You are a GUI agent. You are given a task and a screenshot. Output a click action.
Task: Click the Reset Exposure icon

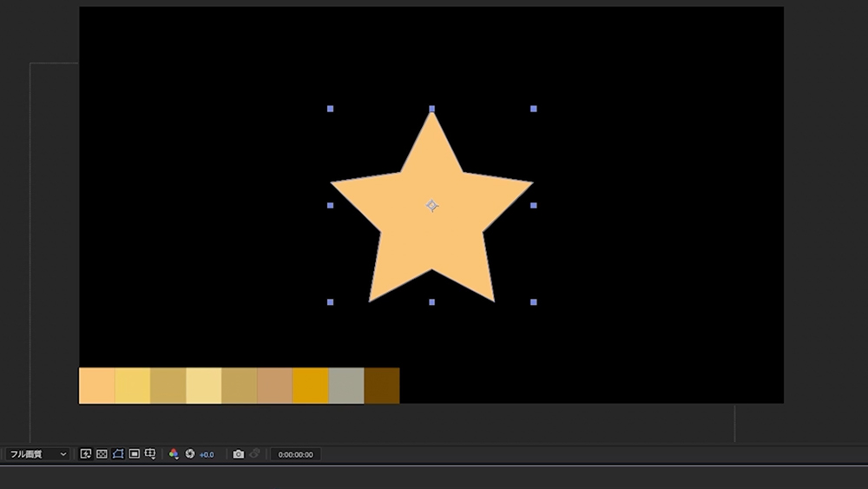click(x=189, y=454)
